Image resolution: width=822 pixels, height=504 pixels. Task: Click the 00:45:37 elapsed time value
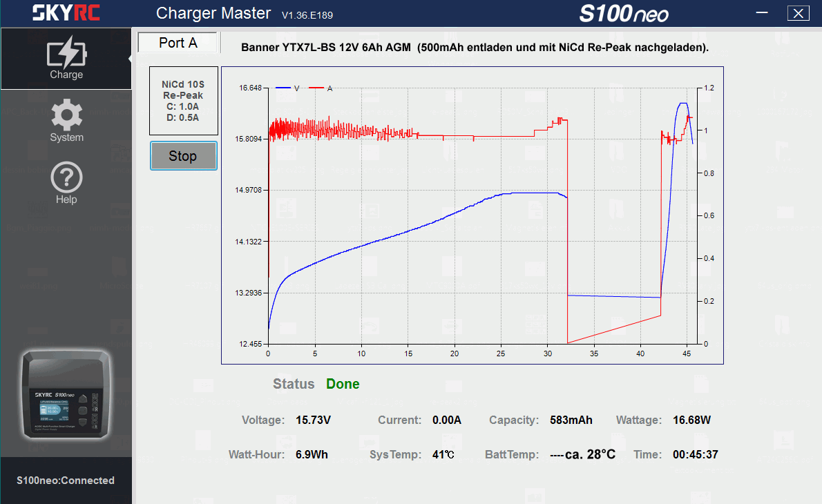(x=694, y=454)
